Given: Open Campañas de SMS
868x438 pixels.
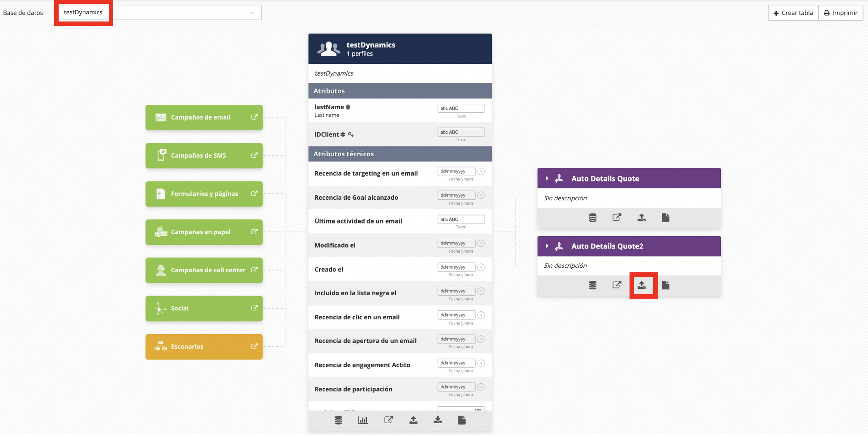Looking at the screenshot, I should coord(204,155).
